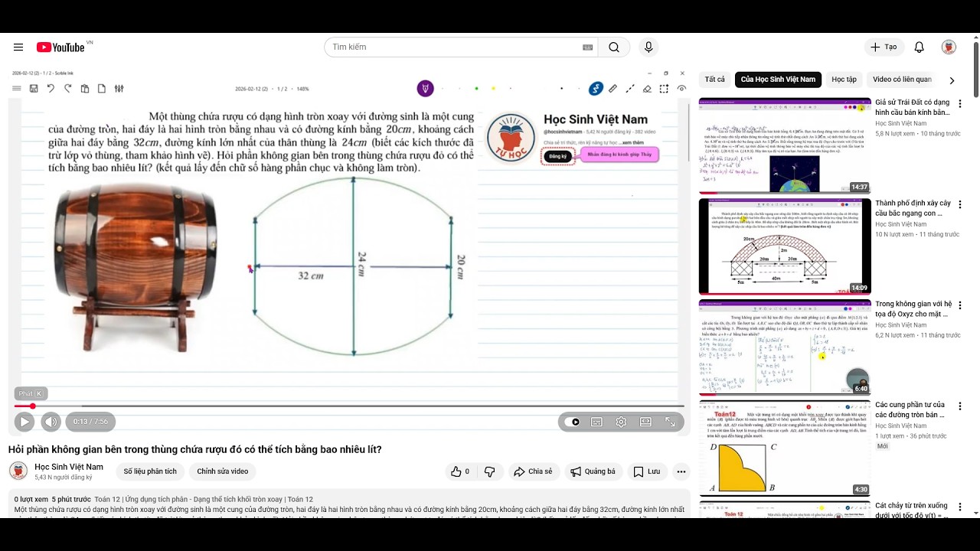Start voice search with the microphone
Viewport: 980px width, 551px height.
point(648,47)
